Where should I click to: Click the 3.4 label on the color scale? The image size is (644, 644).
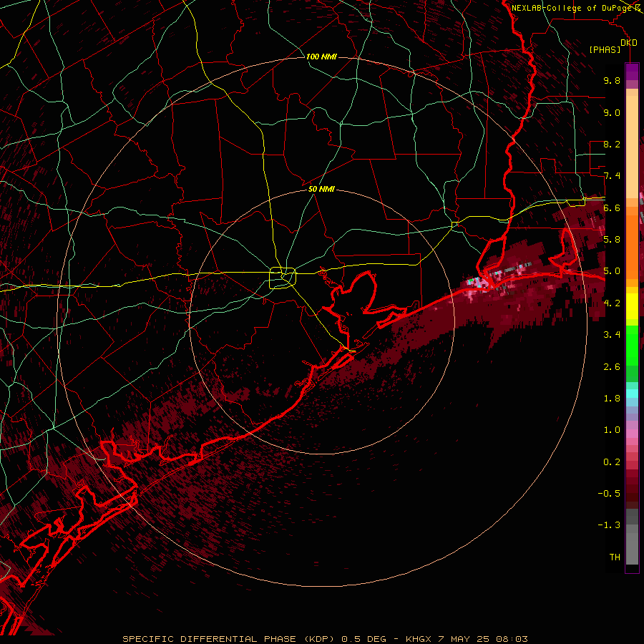pos(612,335)
